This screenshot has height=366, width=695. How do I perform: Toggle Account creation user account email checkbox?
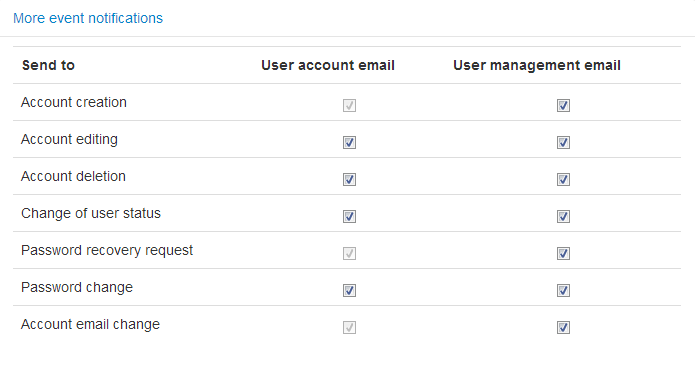[x=349, y=105]
